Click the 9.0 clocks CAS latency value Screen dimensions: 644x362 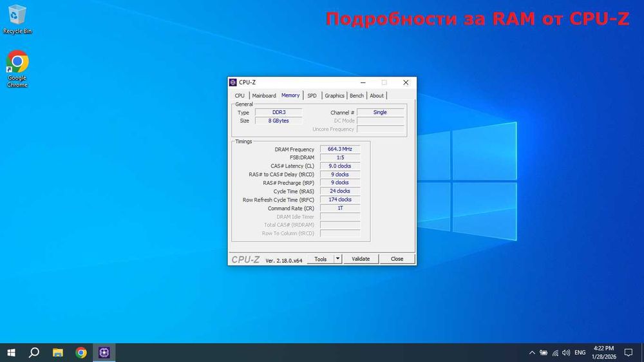pos(340,166)
